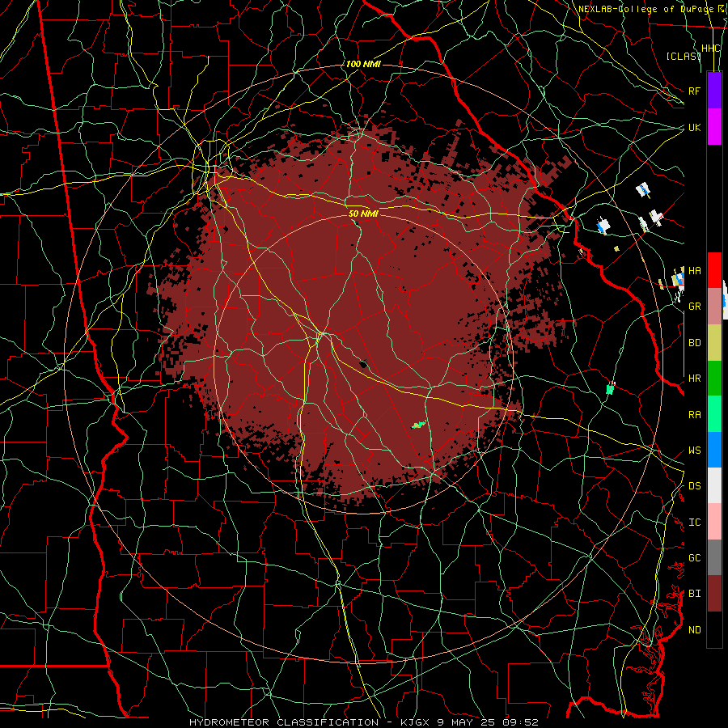Click the RF legend label
The image size is (728, 728).
point(695,91)
